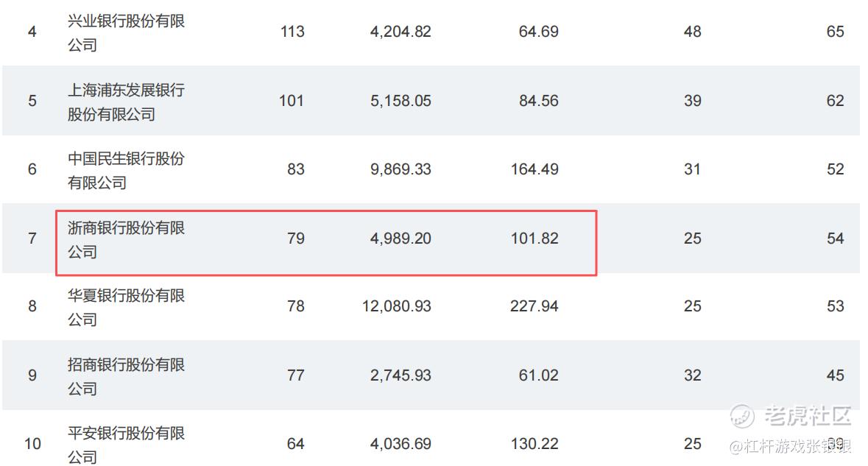868x466 pixels.
Task: Select the 101.82 cell in highlighted row
Action: click(x=534, y=239)
